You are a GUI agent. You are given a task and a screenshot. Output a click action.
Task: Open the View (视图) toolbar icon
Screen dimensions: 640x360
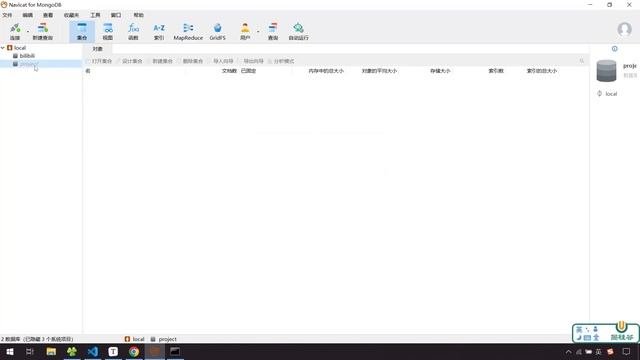108,31
